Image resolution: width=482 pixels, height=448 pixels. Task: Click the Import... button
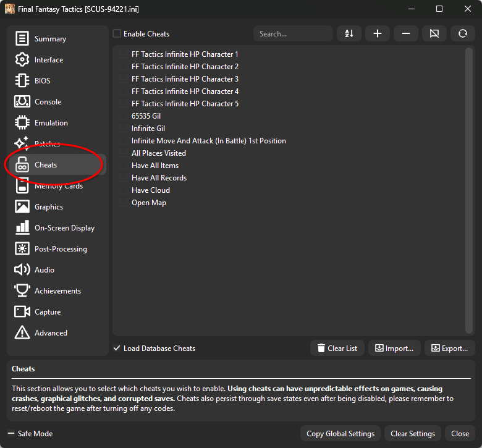pos(394,349)
